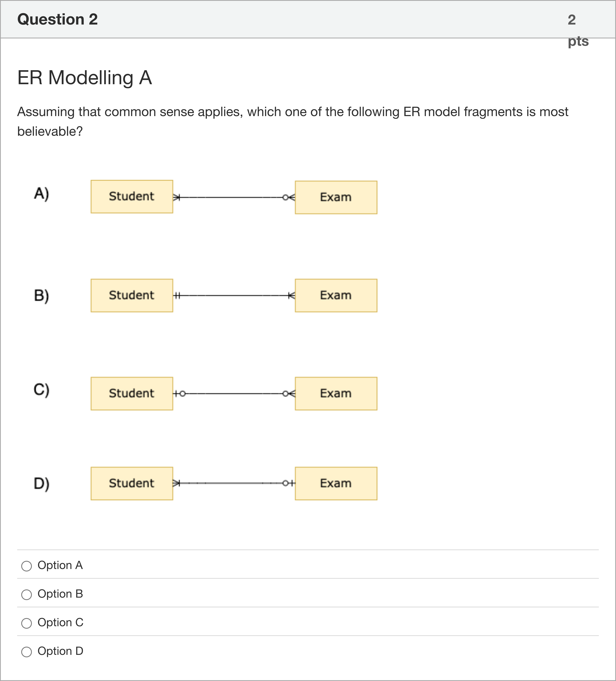Click the "D)" diagram label
Viewport: 616px width, 681px height.
pyautogui.click(x=41, y=483)
